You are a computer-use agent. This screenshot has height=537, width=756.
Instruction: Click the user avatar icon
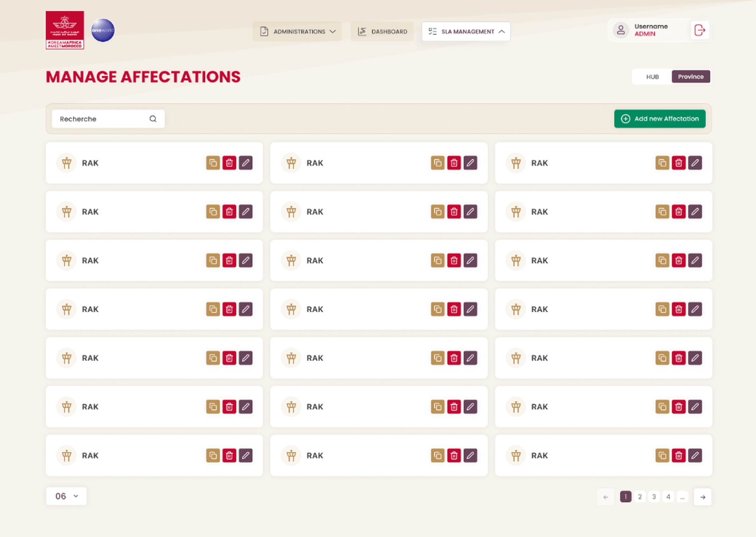621,30
